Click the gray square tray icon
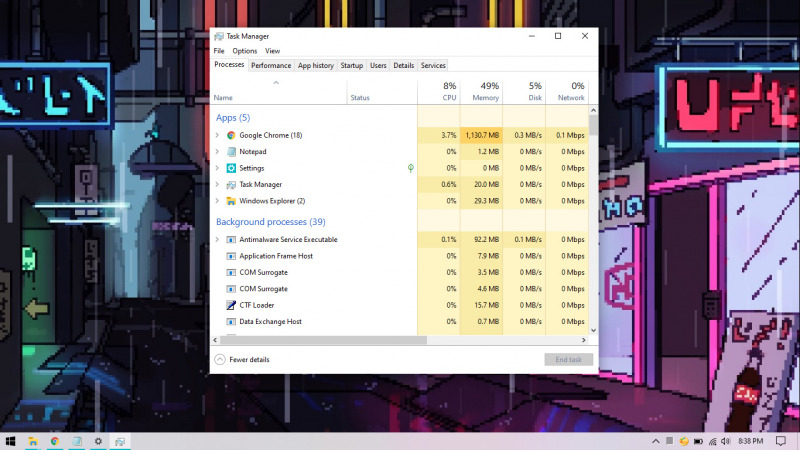 tap(670, 441)
